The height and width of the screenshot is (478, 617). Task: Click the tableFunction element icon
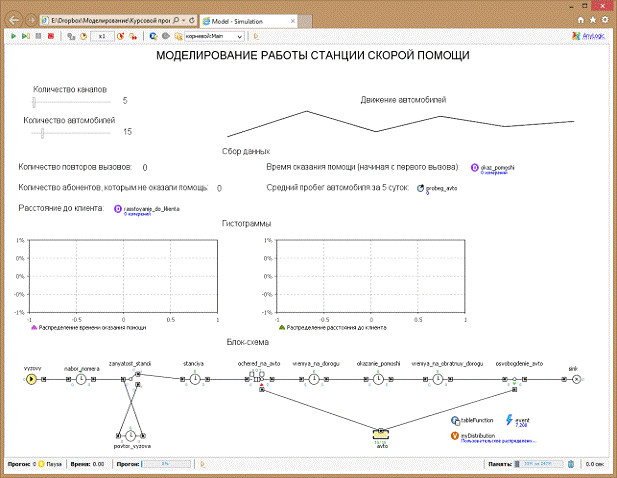coord(456,421)
